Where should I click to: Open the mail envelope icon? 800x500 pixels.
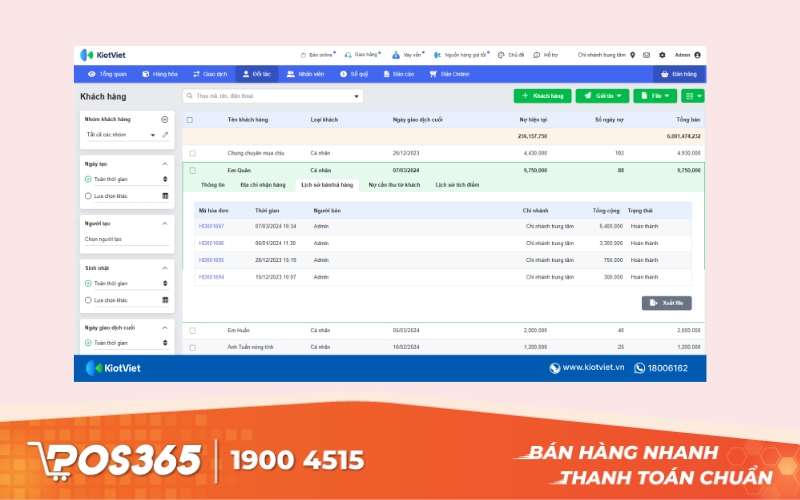(x=646, y=55)
